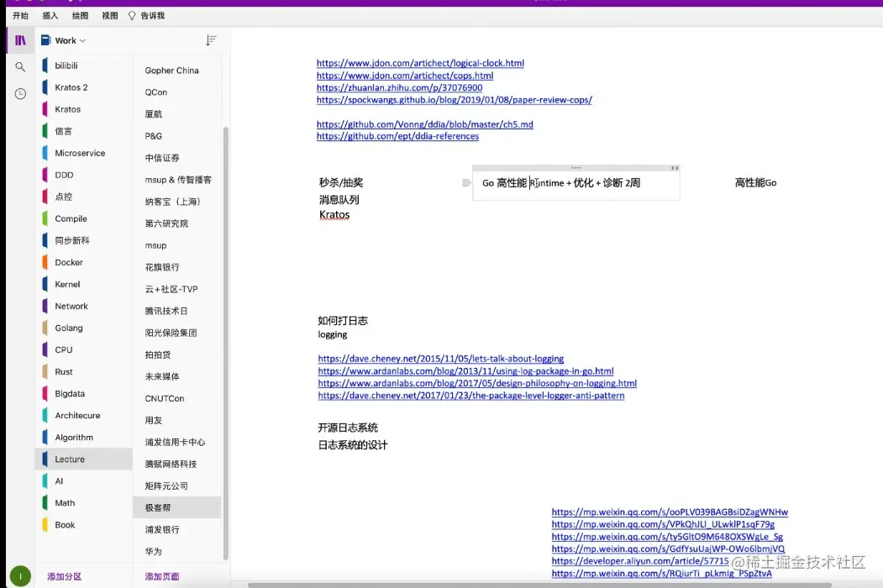
Task: Select the Kratos 2 section
Action: [x=83, y=87]
